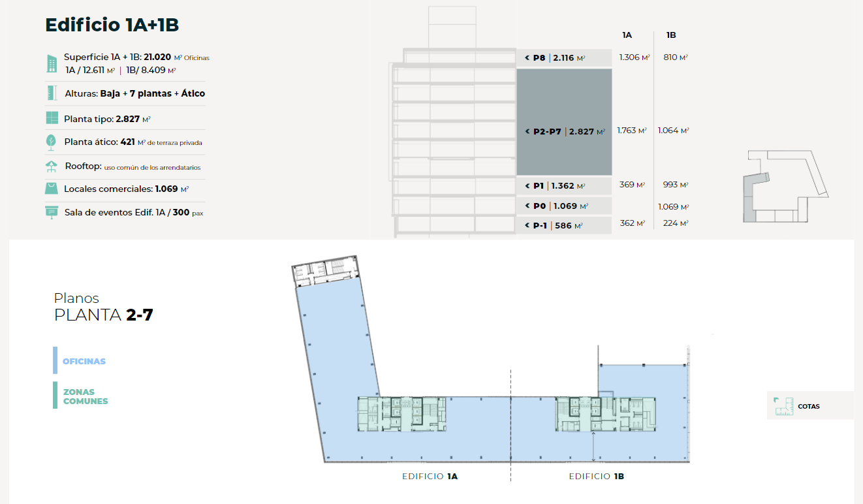Click the PLANTA 2-7 title
This screenshot has width=863, height=504.
click(x=104, y=315)
